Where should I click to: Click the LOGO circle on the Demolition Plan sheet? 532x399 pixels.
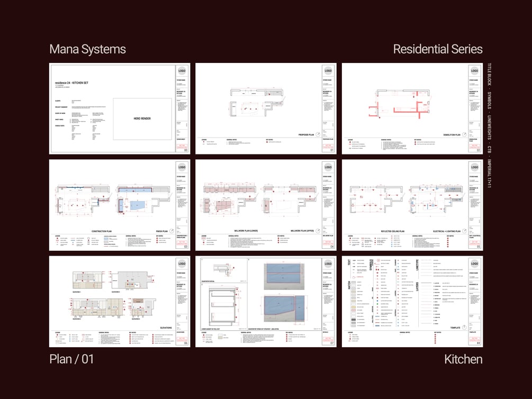(475, 70)
